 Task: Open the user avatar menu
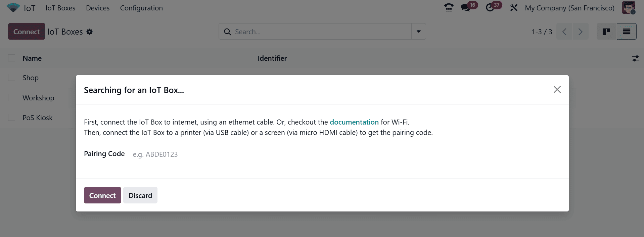point(629,8)
